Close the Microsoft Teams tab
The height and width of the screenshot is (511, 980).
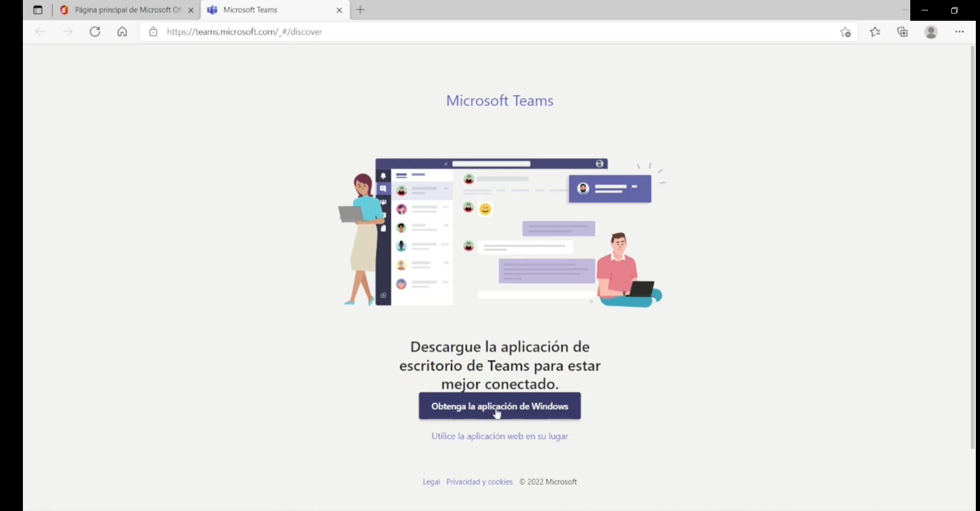coord(339,10)
